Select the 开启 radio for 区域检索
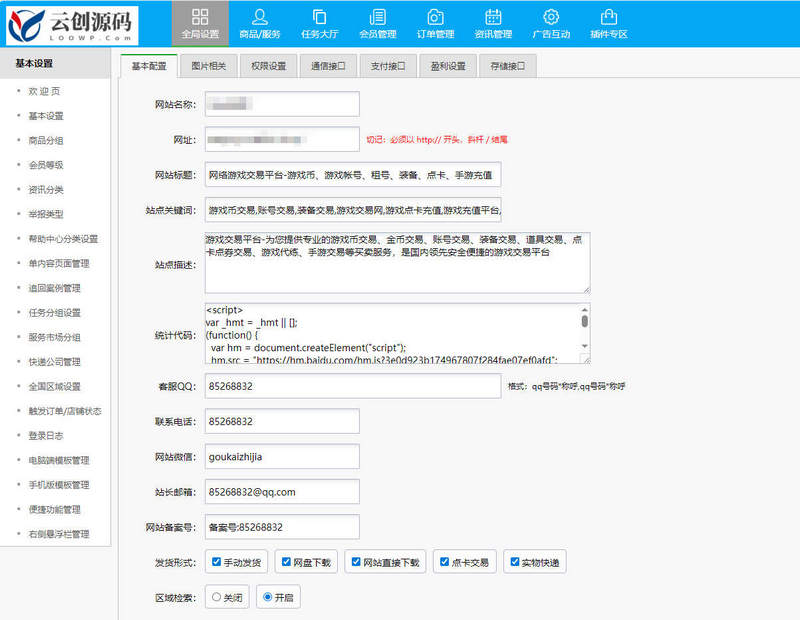The width and height of the screenshot is (800, 620). pyautogui.click(x=267, y=597)
